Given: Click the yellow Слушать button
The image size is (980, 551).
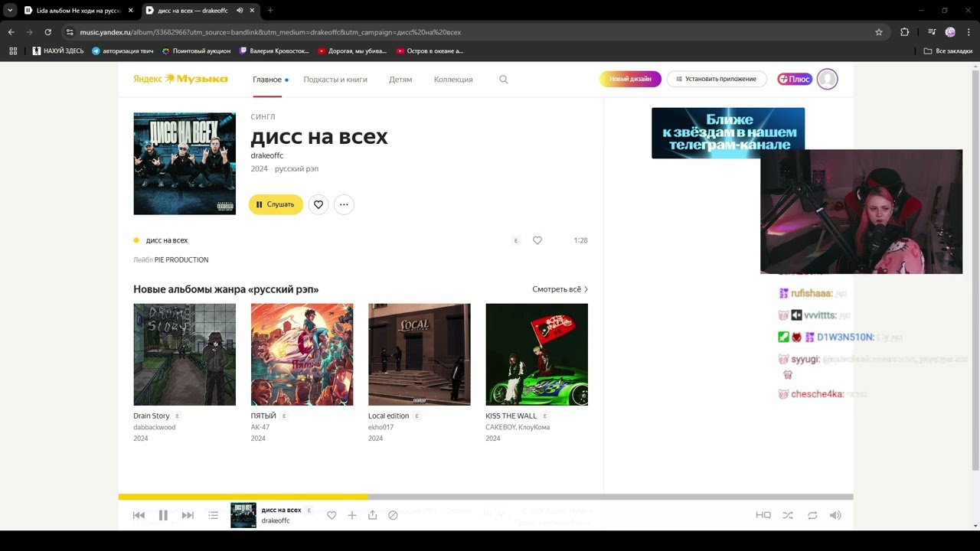Looking at the screenshot, I should click(276, 204).
